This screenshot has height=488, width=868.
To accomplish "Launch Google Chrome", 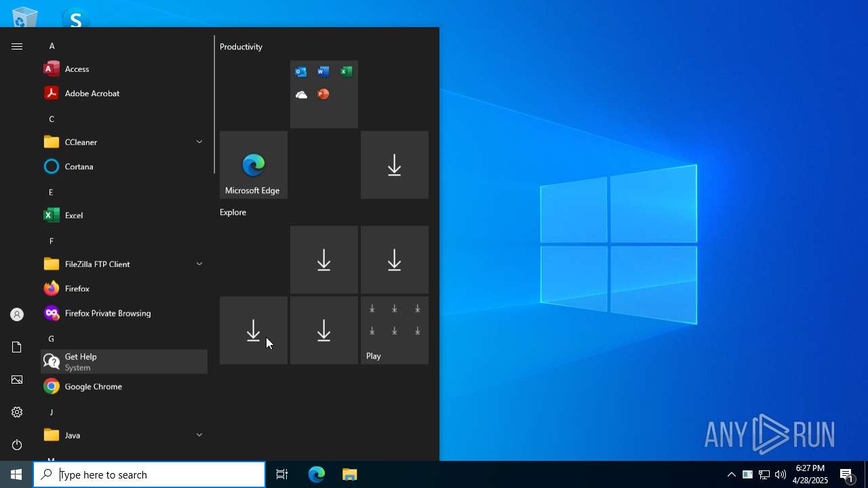I will pyautogui.click(x=124, y=386).
